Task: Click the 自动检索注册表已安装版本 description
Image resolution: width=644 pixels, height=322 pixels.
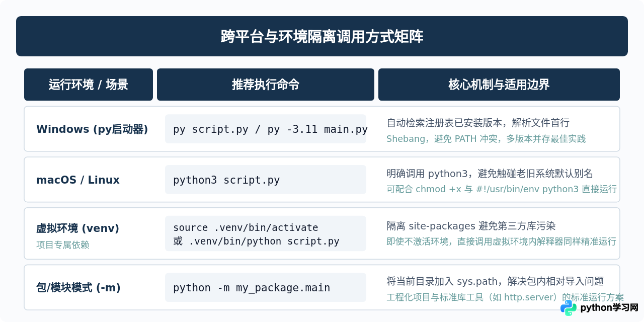Action: [478, 123]
